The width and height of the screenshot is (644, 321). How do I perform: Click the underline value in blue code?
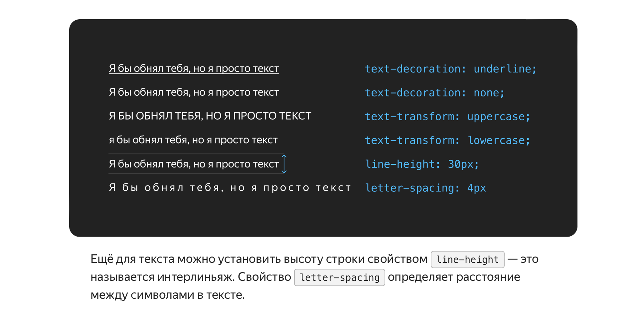[x=503, y=69]
